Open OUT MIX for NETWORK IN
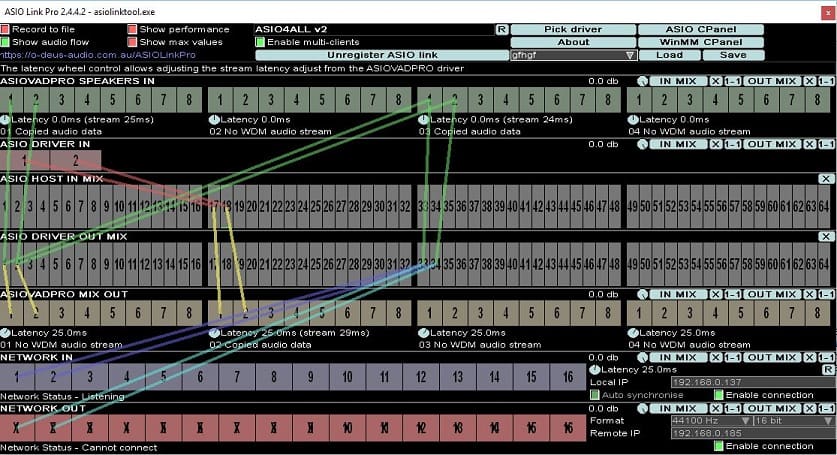 click(x=772, y=357)
